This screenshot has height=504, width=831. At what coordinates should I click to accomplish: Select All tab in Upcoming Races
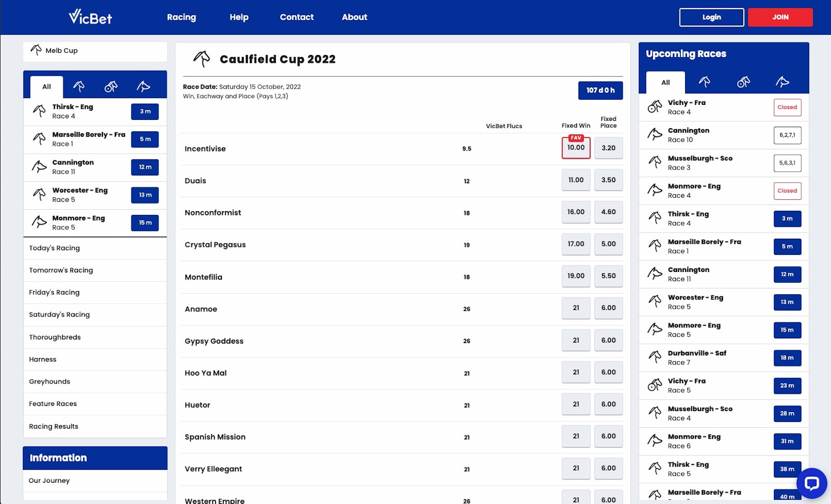click(665, 83)
